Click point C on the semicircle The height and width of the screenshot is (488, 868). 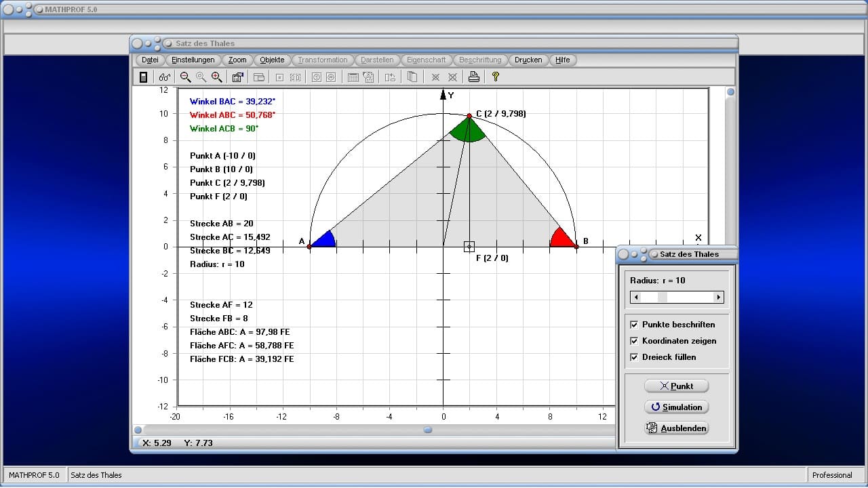tap(469, 116)
